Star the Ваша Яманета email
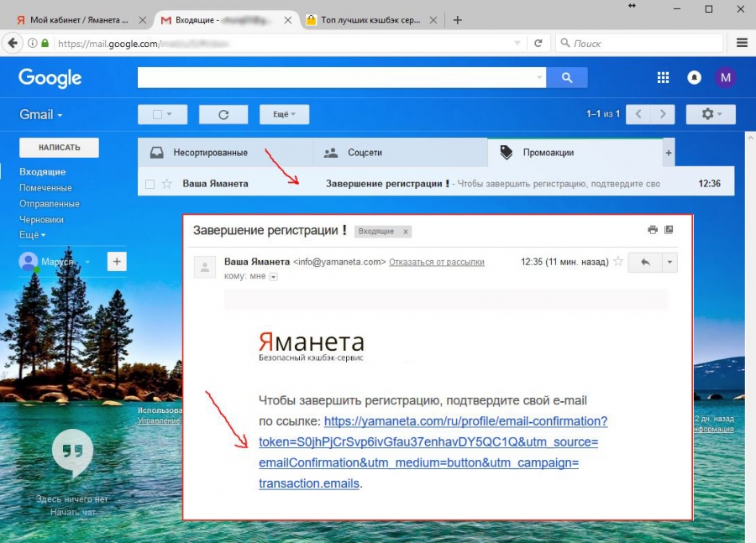Screen dimensions: 756x543 point(167,184)
